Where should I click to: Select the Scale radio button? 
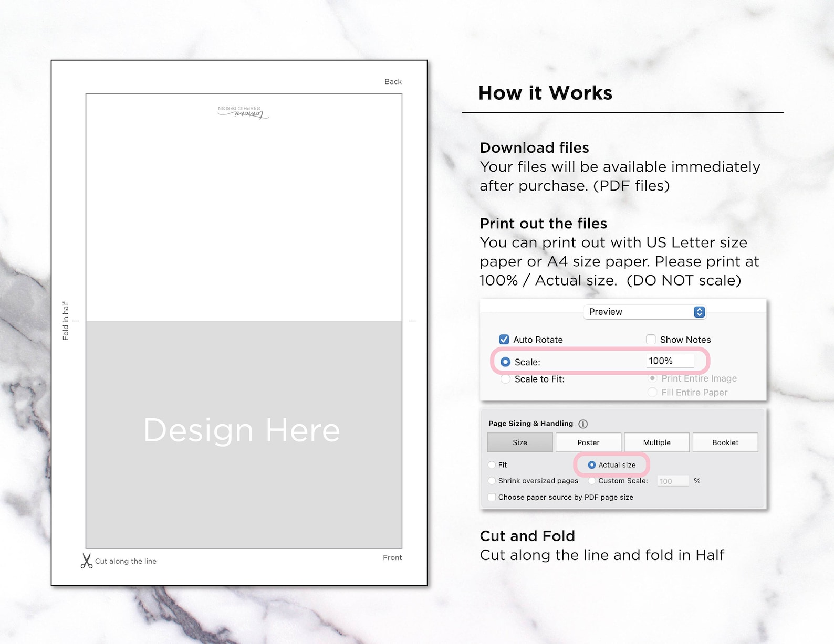coord(505,362)
